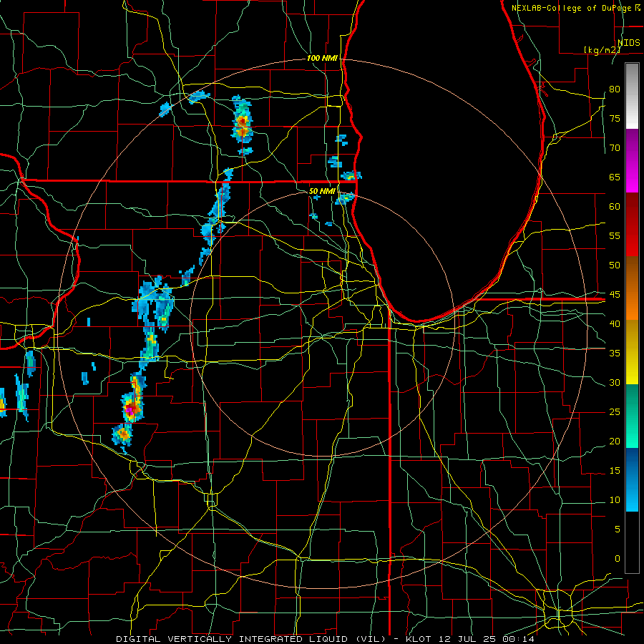Select the 75 value on the legend
This screenshot has width=644, height=644.
[x=615, y=118]
